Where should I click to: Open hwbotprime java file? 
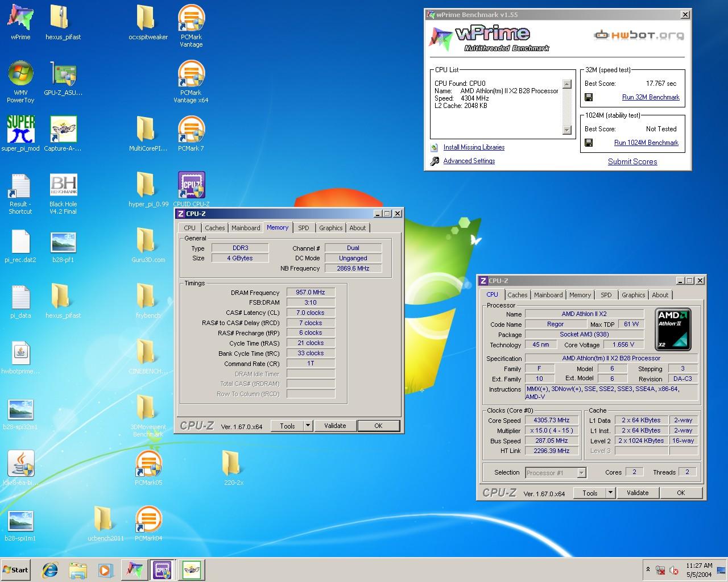(20, 356)
